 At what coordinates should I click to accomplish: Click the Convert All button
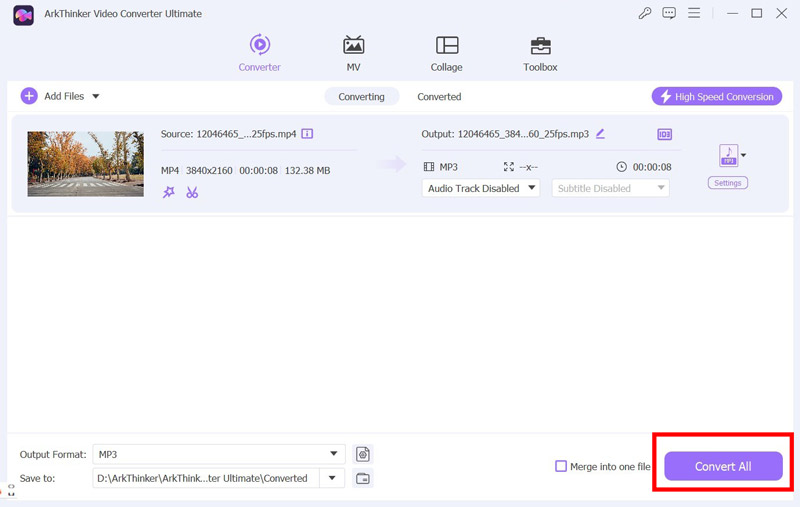723,466
